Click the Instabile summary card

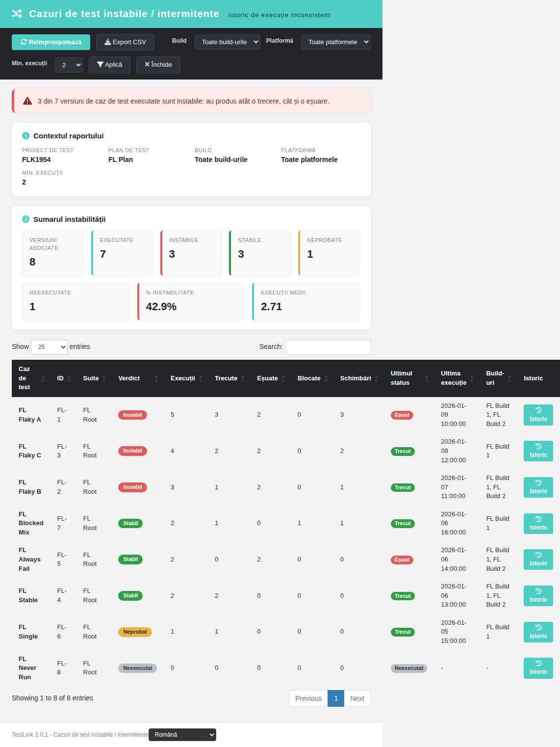tap(191, 253)
